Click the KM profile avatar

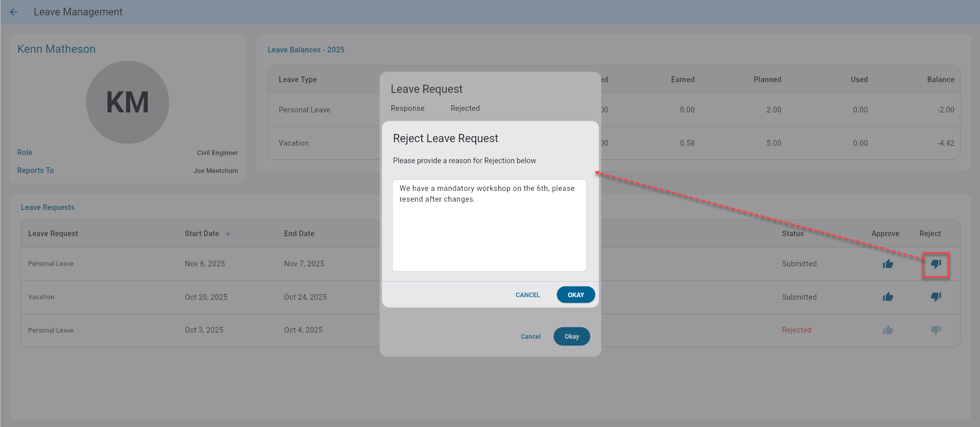click(x=127, y=102)
